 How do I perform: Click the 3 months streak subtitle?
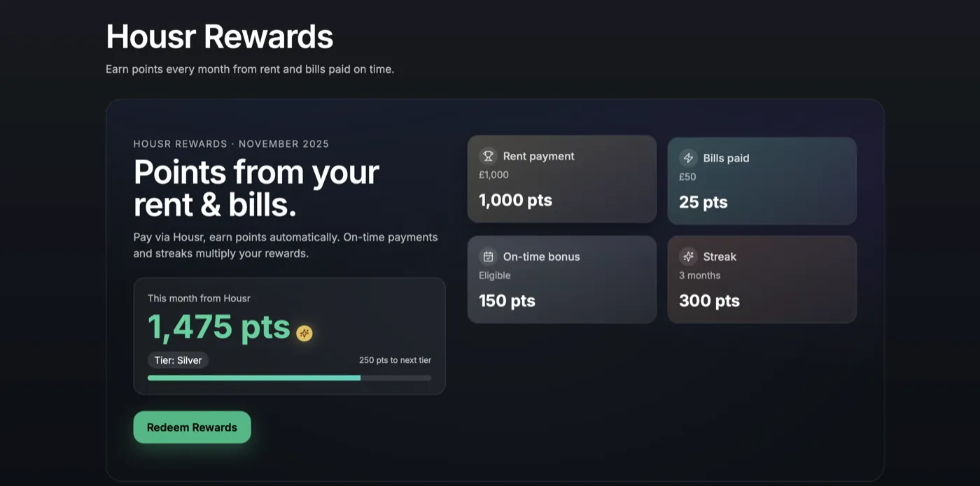[x=699, y=276]
